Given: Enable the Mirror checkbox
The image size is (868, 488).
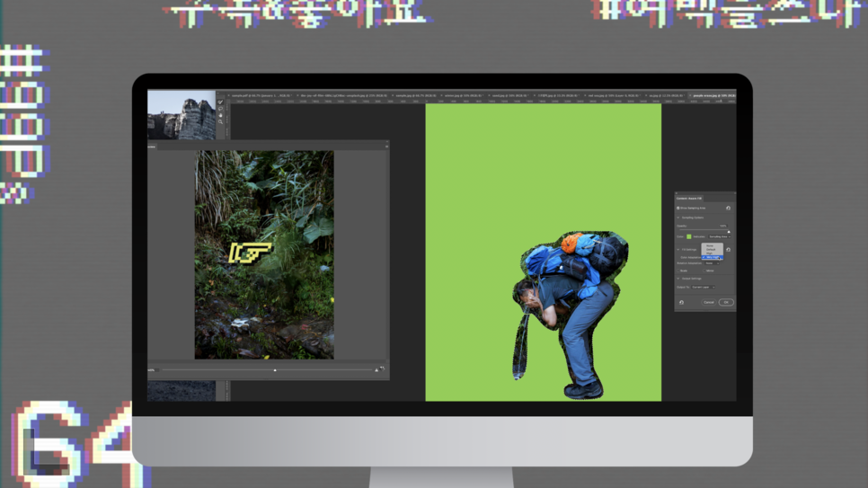Looking at the screenshot, I should click(704, 271).
